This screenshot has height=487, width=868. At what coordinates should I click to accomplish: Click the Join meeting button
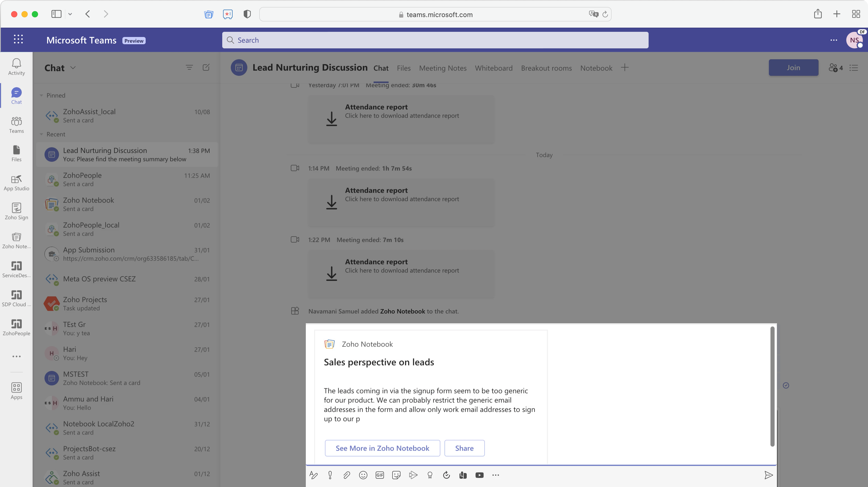793,67
